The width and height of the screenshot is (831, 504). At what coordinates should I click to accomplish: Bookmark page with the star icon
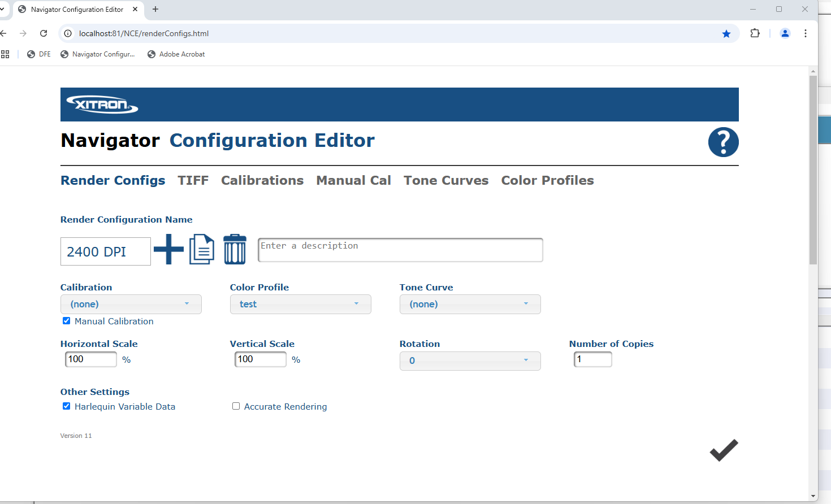[x=726, y=34]
